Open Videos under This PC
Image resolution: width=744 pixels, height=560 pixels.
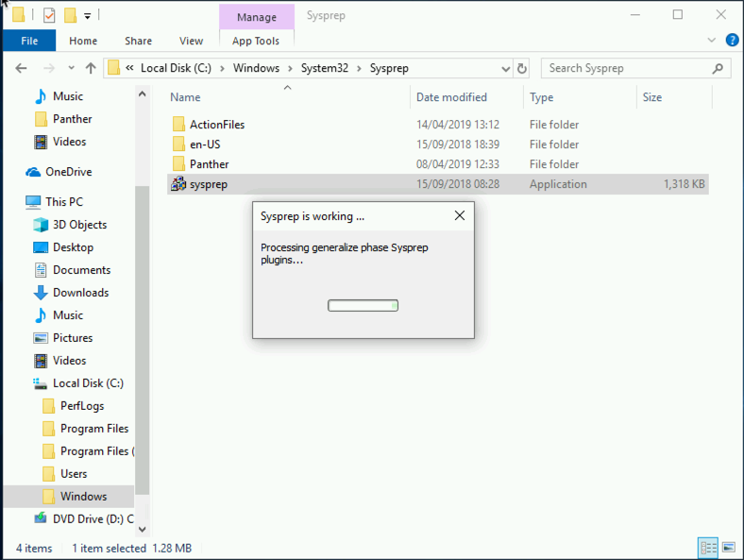69,361
